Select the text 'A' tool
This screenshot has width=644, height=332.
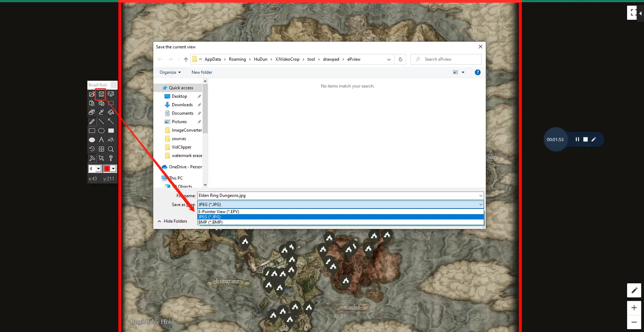click(x=101, y=140)
